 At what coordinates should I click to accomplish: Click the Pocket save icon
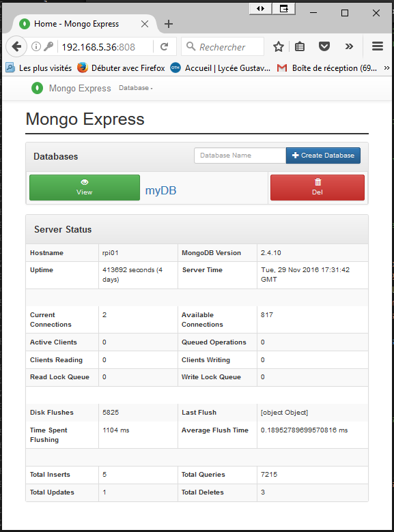click(324, 46)
